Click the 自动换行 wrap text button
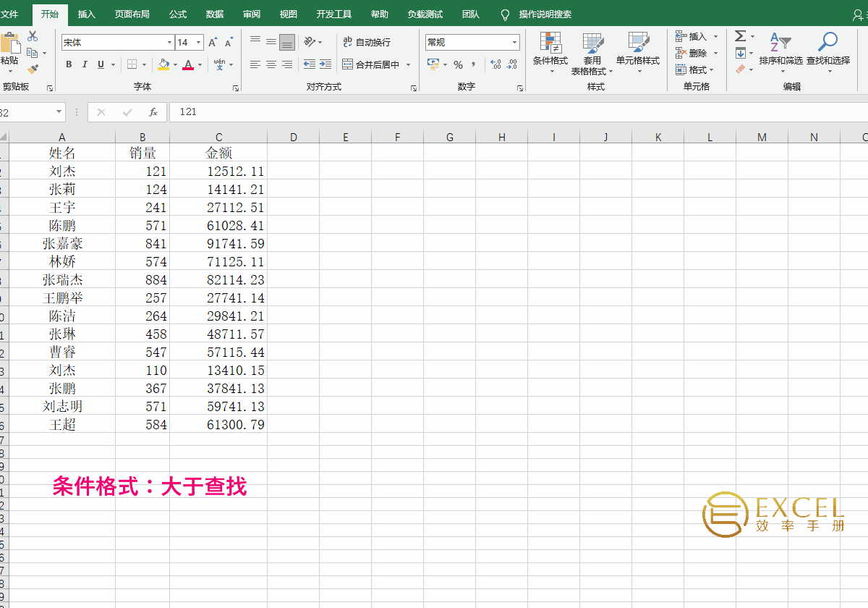The width and height of the screenshot is (868, 608). (x=367, y=42)
